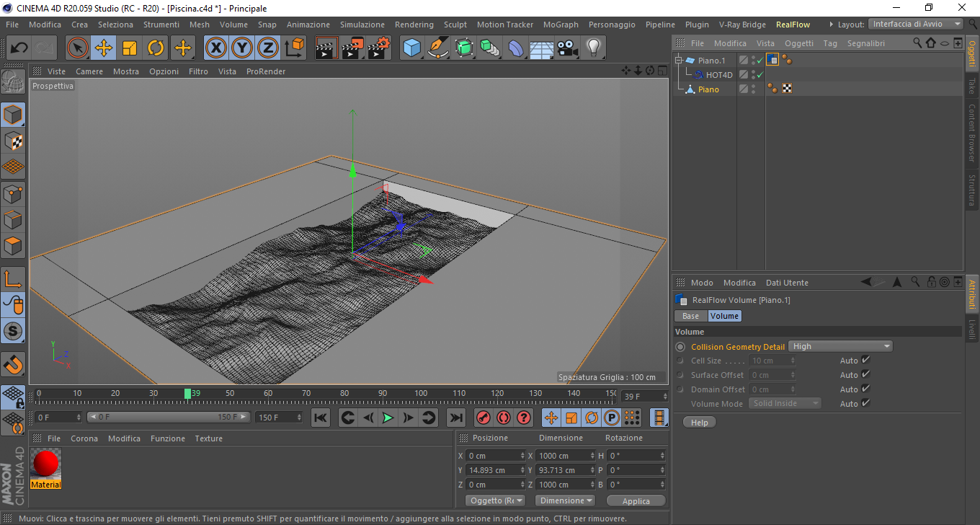Screen dimensions: 980x525
Task: Click the red Record Active Objects key button
Action: coord(484,418)
